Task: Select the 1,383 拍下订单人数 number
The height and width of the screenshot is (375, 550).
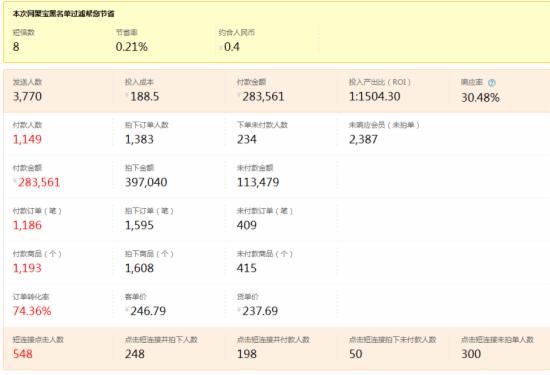Action: (x=139, y=139)
